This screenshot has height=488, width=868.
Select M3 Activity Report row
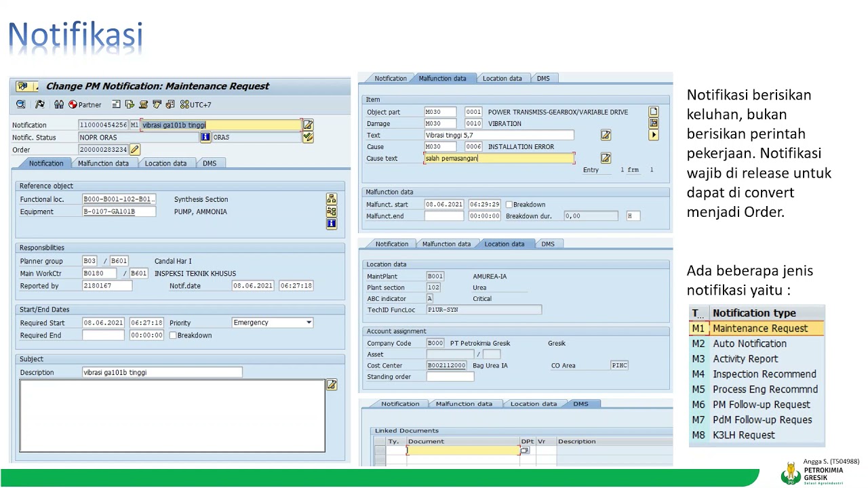[757, 359]
